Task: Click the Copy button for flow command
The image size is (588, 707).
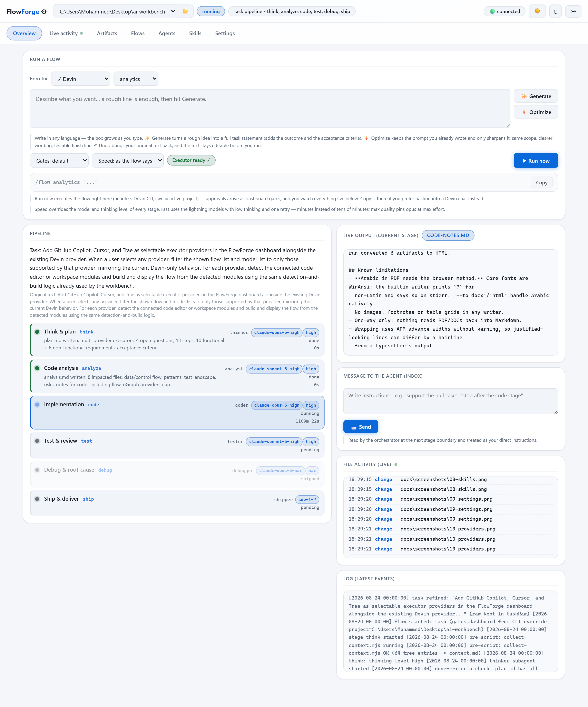Action: tap(542, 182)
